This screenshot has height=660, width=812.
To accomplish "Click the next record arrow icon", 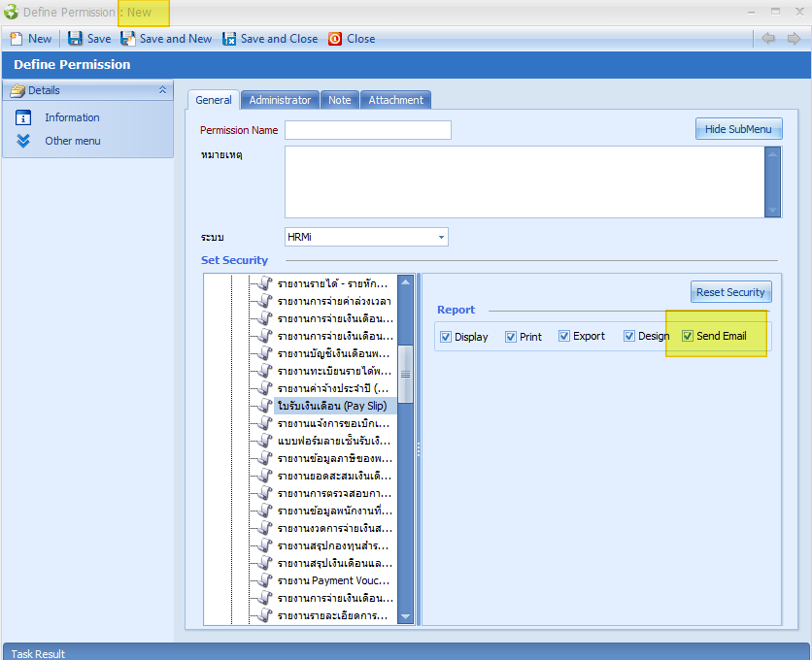I will coord(794,39).
